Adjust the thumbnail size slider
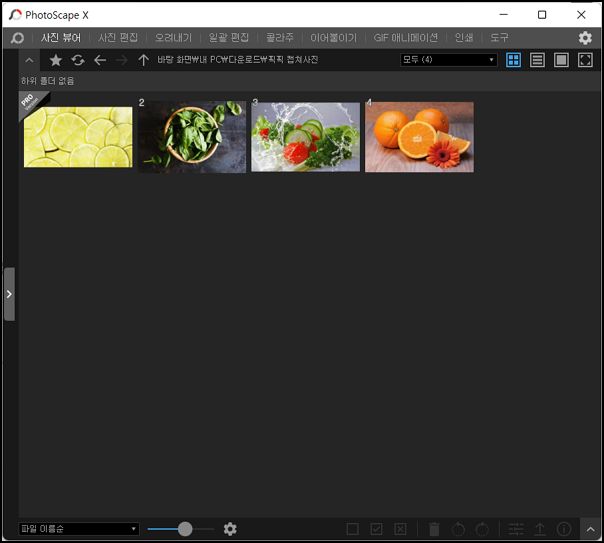The height and width of the screenshot is (543, 604). pos(185,529)
